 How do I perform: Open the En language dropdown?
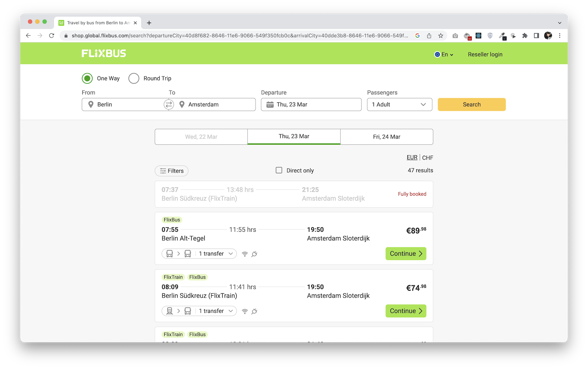[x=445, y=55]
